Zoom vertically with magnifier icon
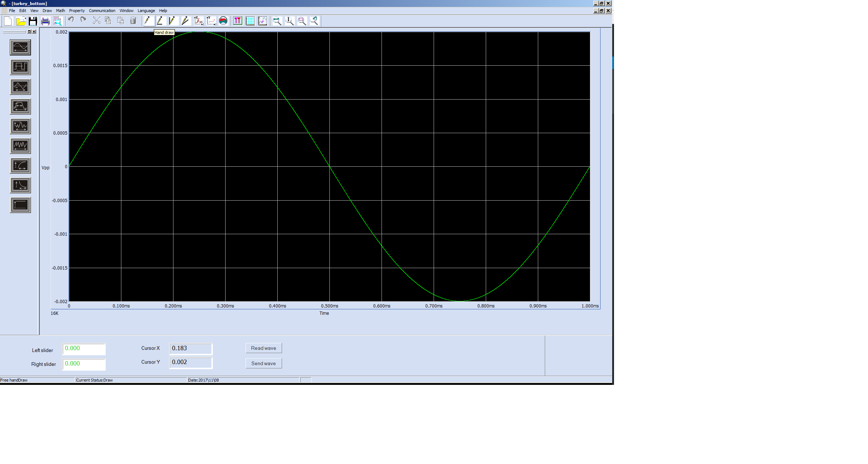This screenshot has width=868, height=464. [x=289, y=21]
